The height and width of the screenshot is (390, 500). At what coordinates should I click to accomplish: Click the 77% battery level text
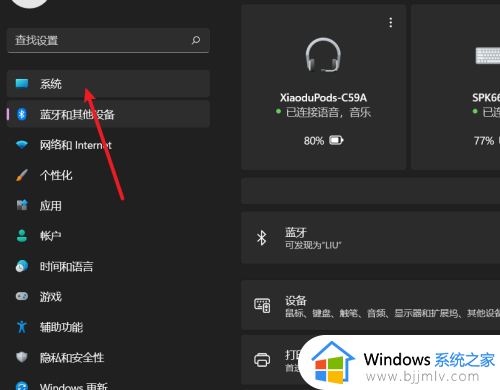pyautogui.click(x=484, y=141)
